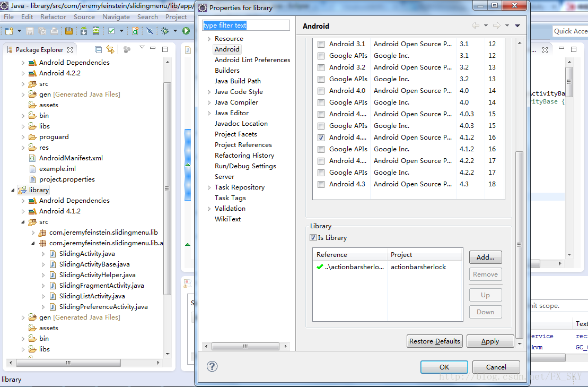Check the Android 4.0 level 14 target
588x387 pixels.
pyautogui.click(x=321, y=91)
